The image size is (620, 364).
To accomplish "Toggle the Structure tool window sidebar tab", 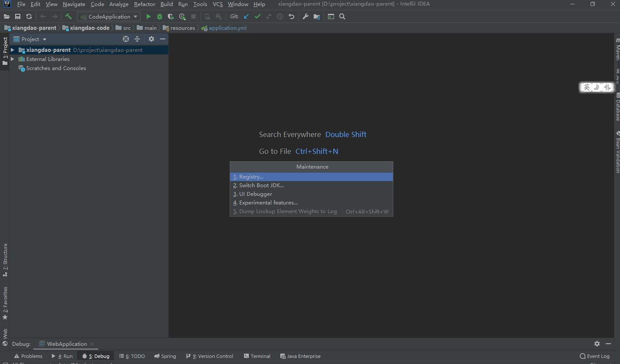I will click(5, 259).
